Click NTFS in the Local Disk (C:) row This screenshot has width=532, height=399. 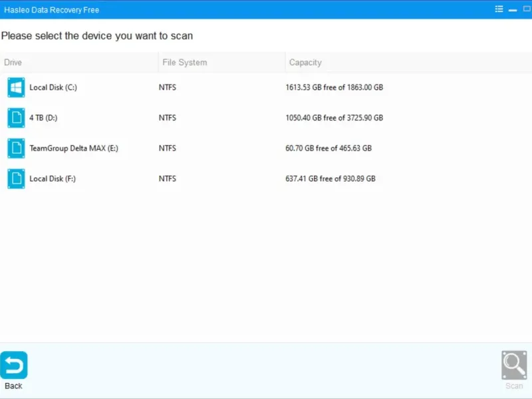[168, 88]
